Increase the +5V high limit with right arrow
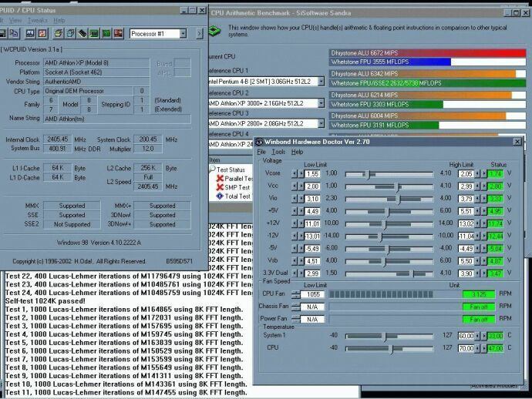Image resolution: width=532 pixels, height=399 pixels. click(484, 211)
